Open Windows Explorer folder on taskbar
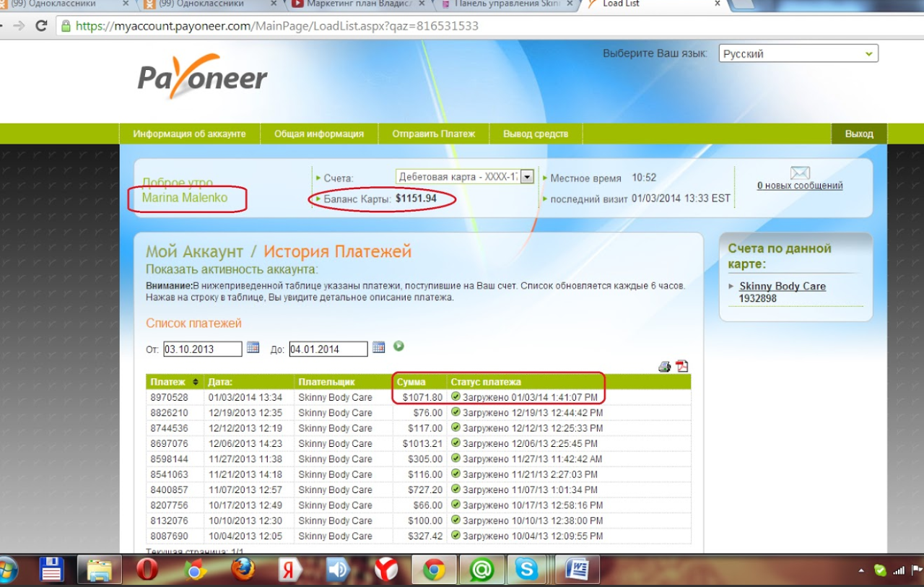 pos(100,570)
